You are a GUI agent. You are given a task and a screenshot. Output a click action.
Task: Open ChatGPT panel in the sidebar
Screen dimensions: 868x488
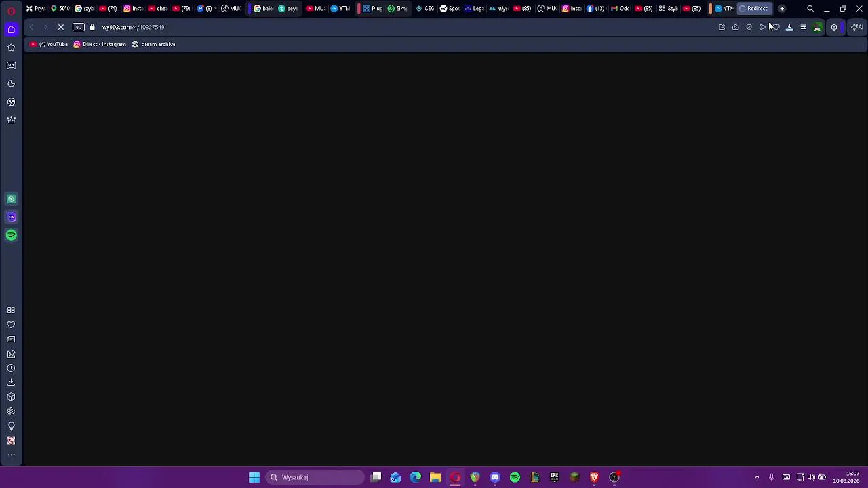(x=11, y=199)
